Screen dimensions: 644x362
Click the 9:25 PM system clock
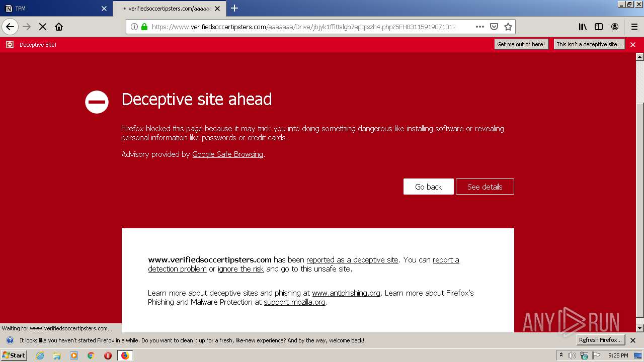pyautogui.click(x=618, y=355)
